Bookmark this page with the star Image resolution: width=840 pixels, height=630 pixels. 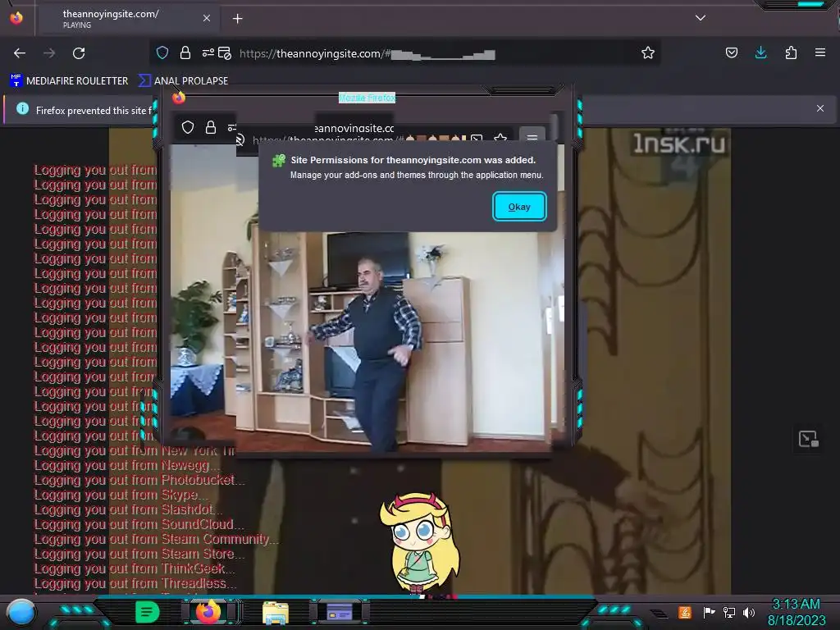(648, 52)
